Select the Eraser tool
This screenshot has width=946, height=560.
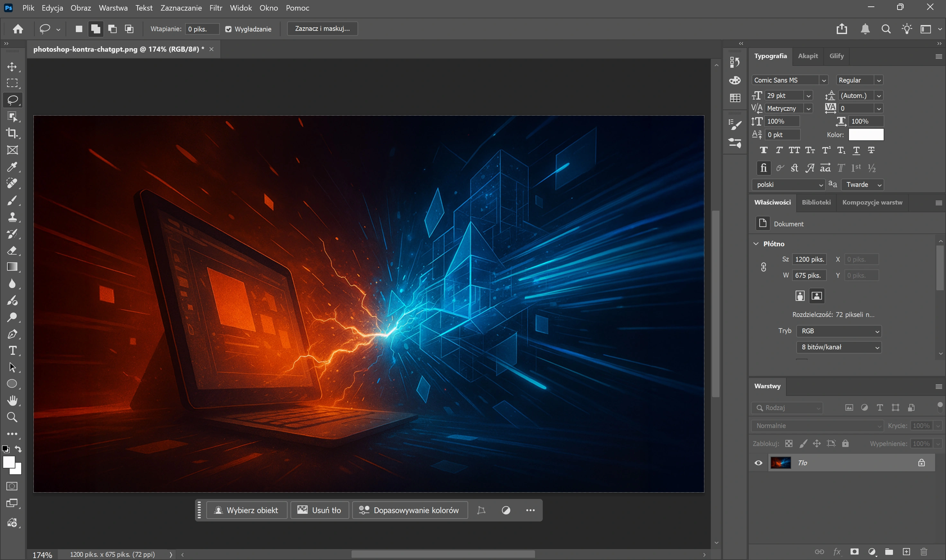(x=12, y=250)
